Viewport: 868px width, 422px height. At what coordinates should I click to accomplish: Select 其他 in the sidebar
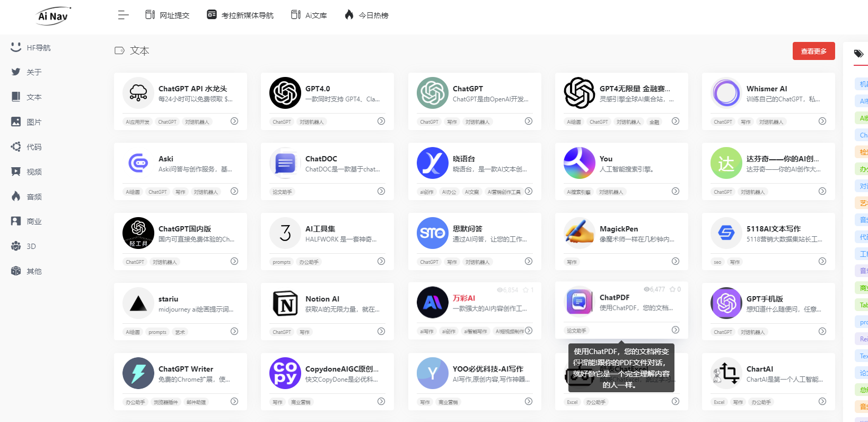(27, 271)
